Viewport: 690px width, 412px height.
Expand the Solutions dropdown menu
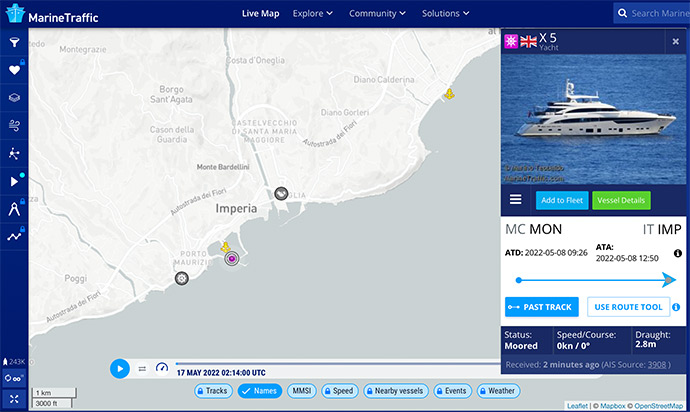(446, 14)
